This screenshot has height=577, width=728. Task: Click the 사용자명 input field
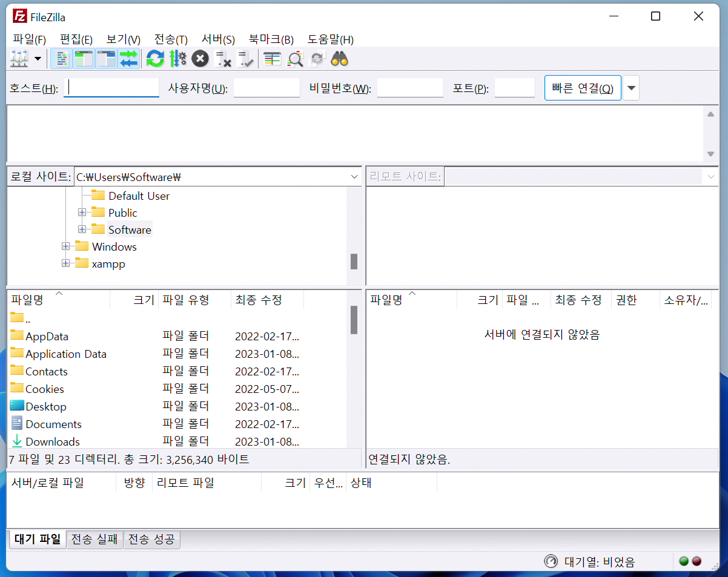[x=266, y=88]
